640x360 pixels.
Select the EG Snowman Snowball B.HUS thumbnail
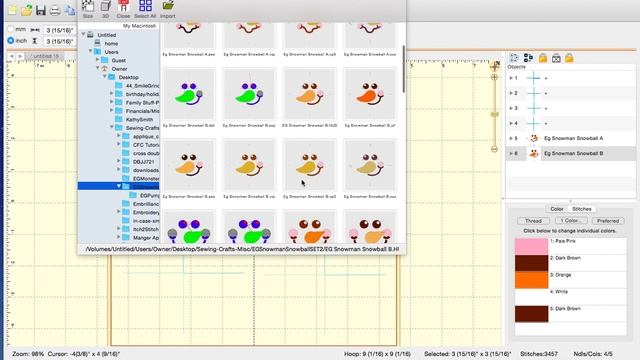[x=309, y=94]
